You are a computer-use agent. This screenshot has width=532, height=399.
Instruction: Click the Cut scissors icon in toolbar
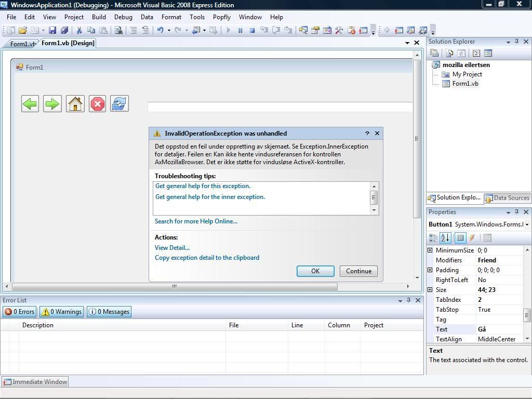coord(79,31)
